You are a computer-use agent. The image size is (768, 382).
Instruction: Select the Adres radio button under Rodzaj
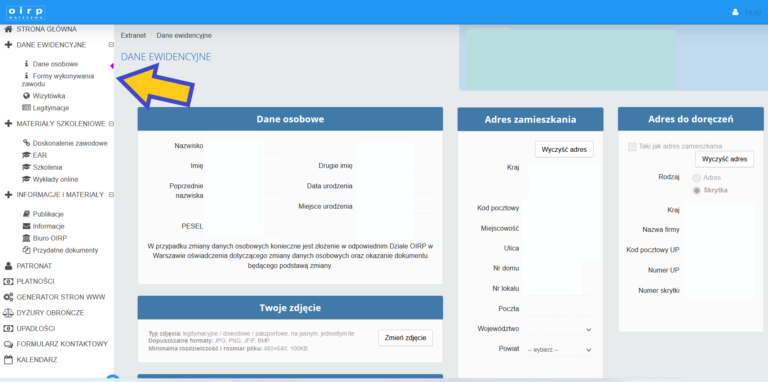pyautogui.click(x=696, y=178)
